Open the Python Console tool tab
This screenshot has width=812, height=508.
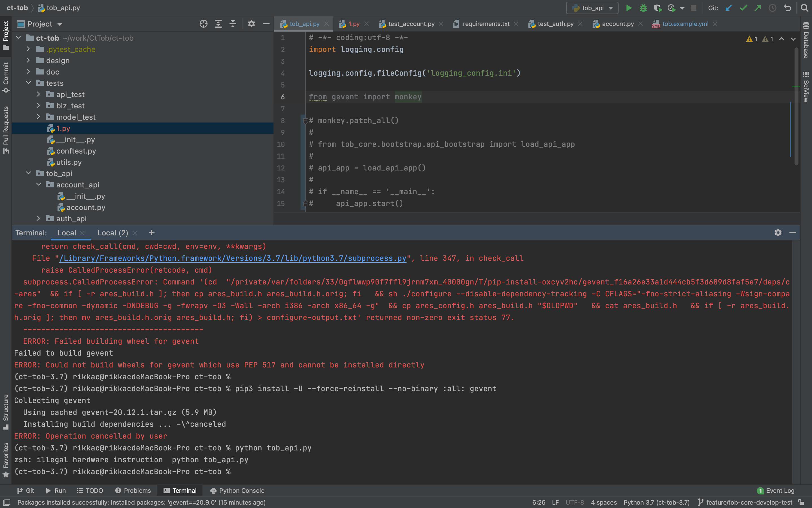point(237,491)
